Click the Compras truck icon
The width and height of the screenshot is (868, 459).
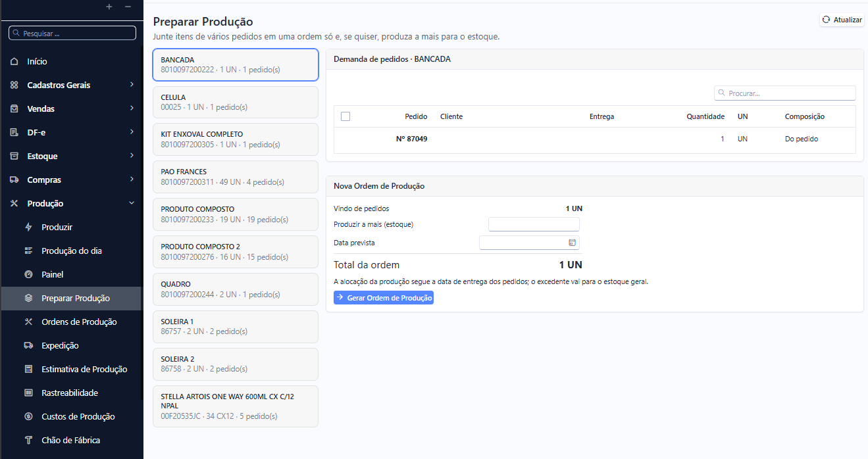[x=14, y=180]
